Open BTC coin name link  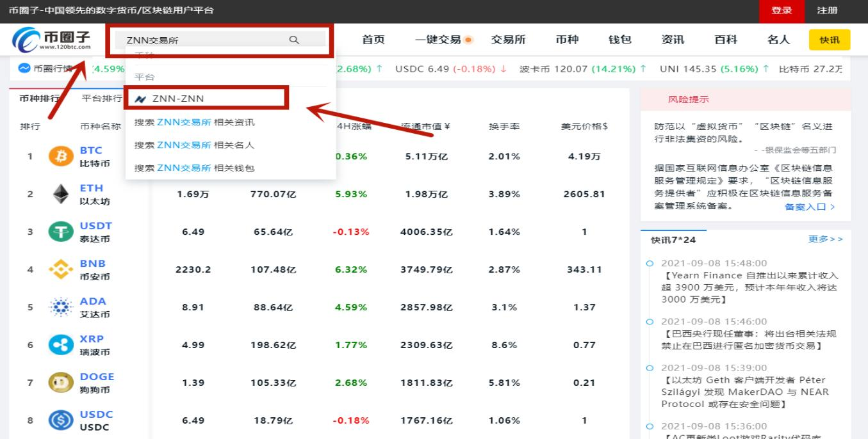pos(91,150)
